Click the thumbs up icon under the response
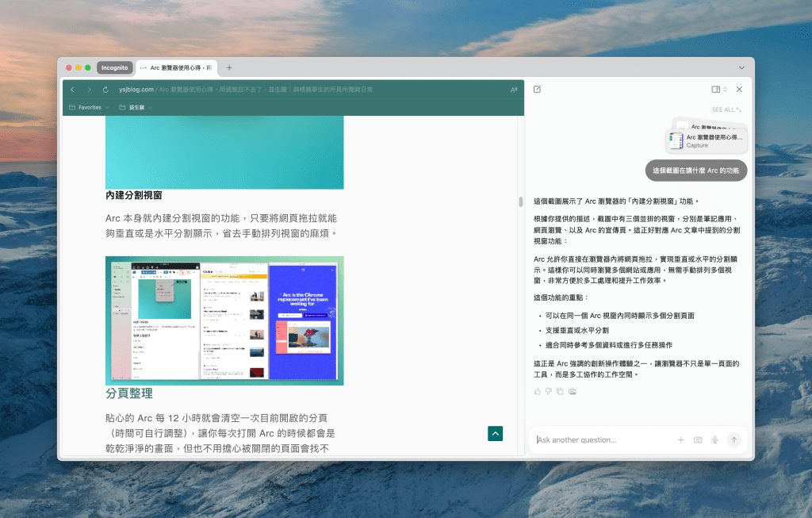 pyautogui.click(x=537, y=391)
